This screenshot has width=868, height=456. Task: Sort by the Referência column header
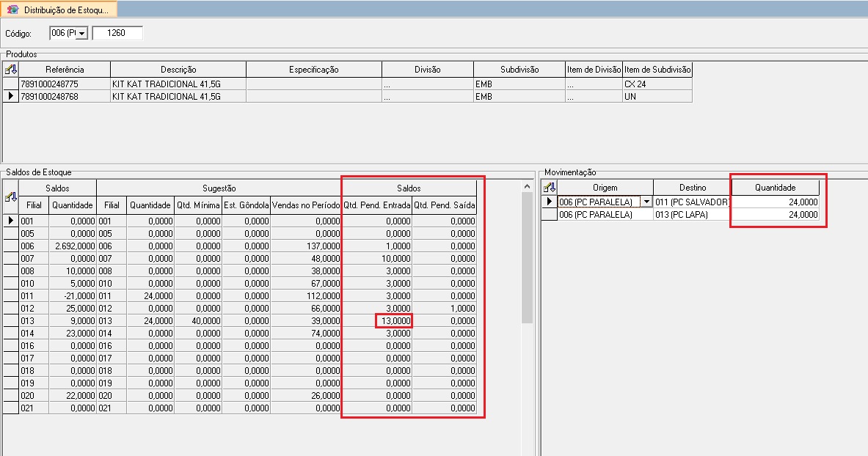point(65,69)
